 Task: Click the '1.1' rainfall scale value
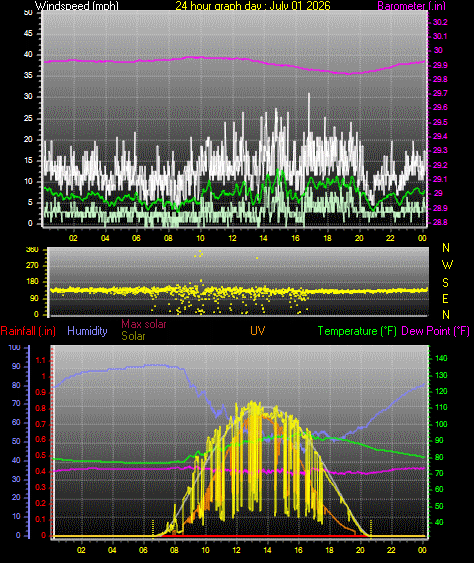click(x=41, y=360)
